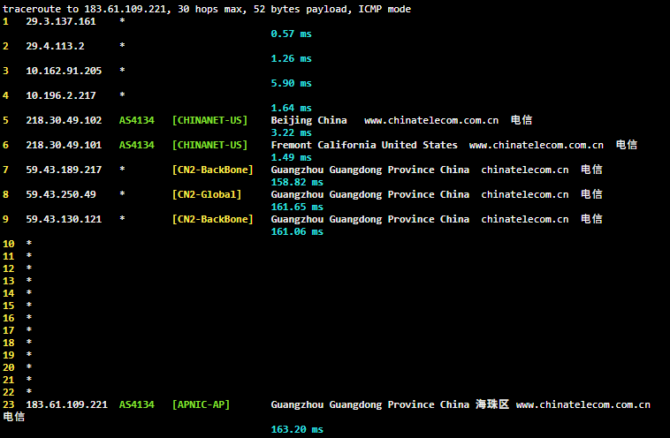Click the Fremont California United States text
This screenshot has width=670, height=438.
pos(364,145)
